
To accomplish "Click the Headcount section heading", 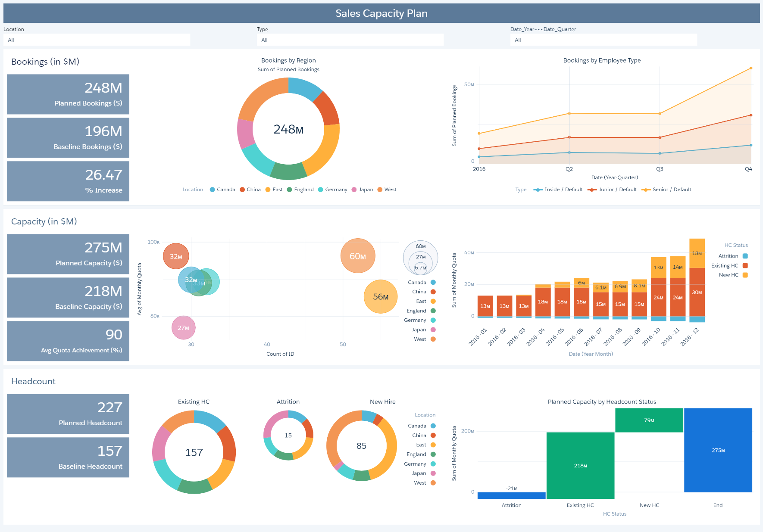I will (33, 381).
